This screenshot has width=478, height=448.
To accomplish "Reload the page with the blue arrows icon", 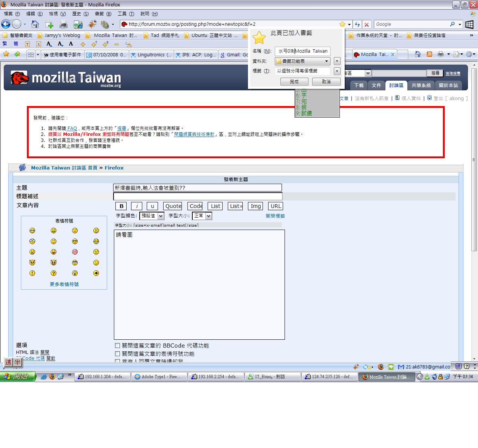I will tap(357, 24).
